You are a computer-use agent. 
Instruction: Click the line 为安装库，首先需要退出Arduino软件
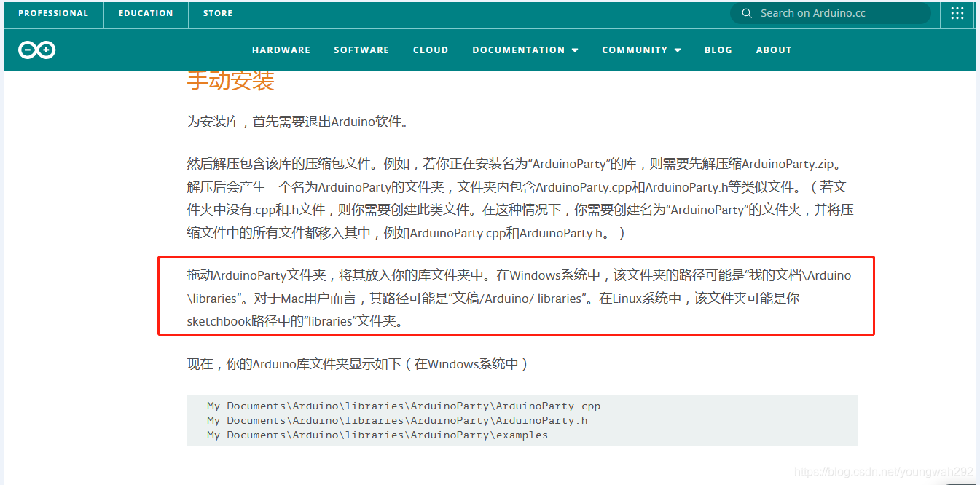point(298,122)
